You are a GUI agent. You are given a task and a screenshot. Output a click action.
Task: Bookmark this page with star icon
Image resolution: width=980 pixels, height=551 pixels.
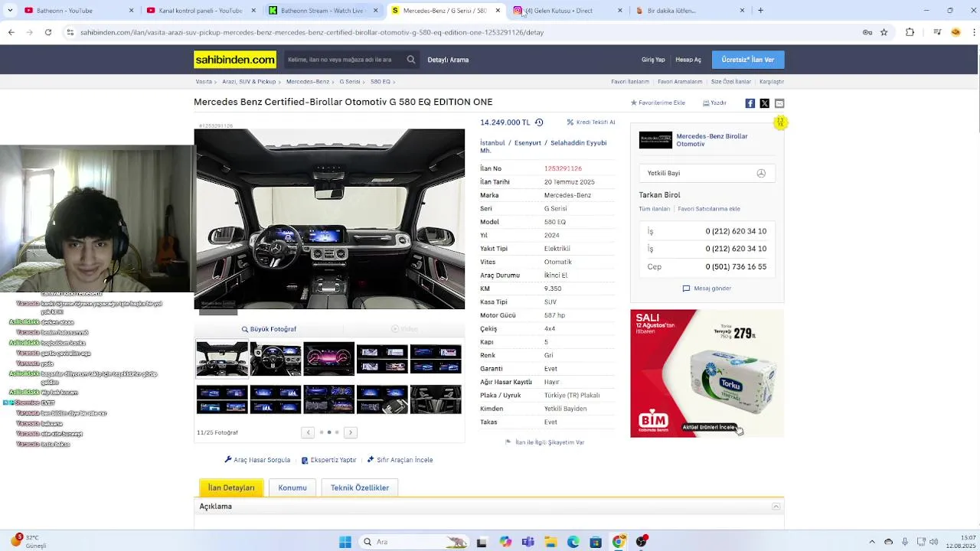(x=884, y=32)
